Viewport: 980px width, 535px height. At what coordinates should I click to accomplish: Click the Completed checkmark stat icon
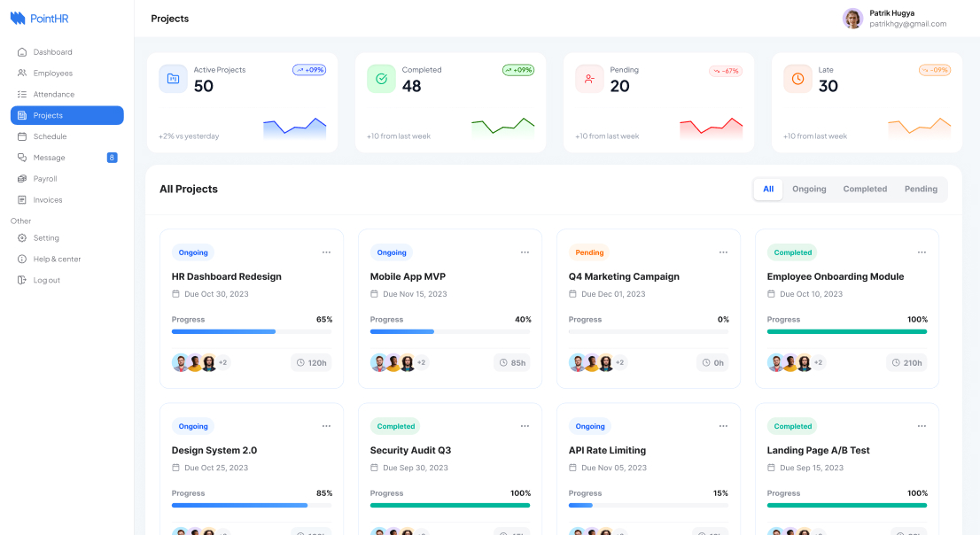point(381,79)
